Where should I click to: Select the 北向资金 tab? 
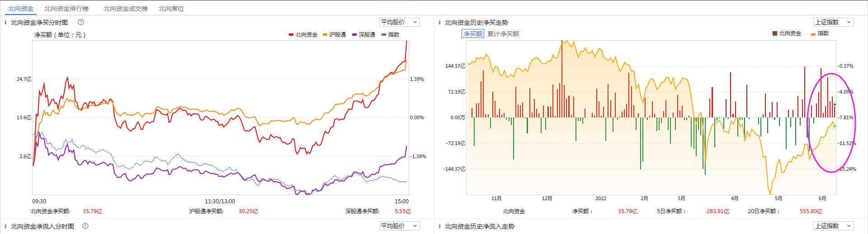[21, 9]
